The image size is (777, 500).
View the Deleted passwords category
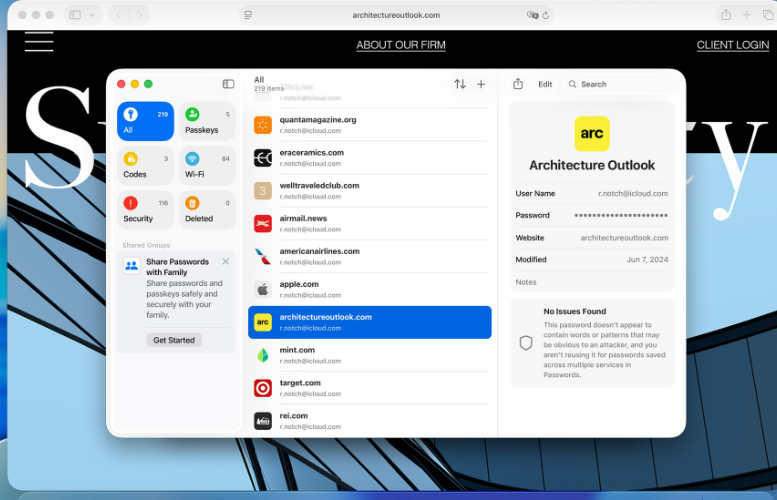[207, 210]
